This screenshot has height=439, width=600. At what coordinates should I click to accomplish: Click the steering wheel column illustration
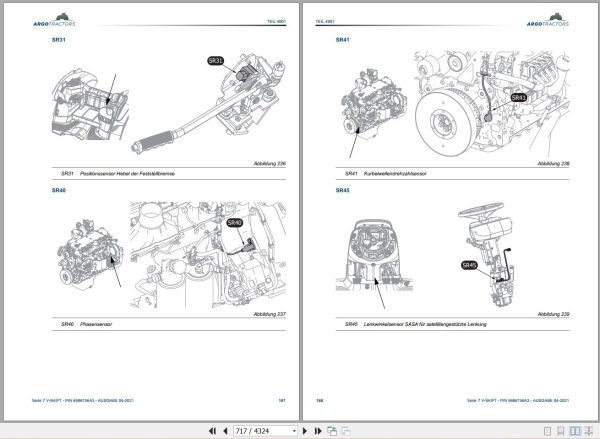(487, 255)
